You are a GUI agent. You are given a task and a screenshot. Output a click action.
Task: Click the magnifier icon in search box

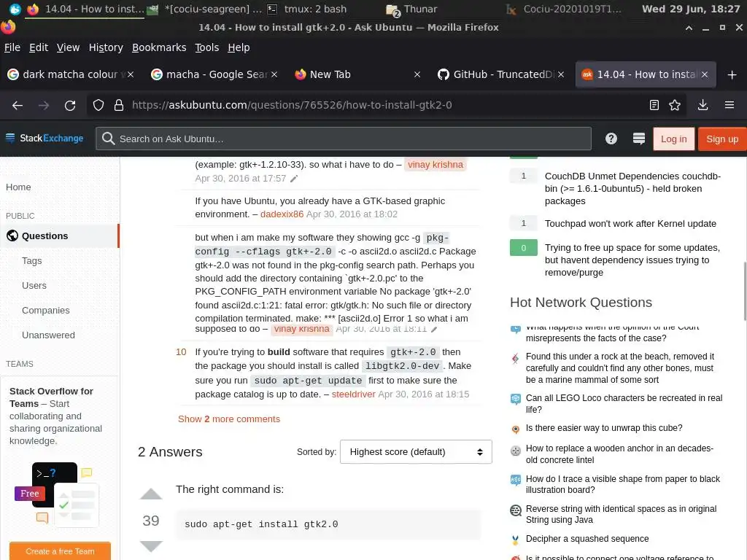(x=108, y=139)
